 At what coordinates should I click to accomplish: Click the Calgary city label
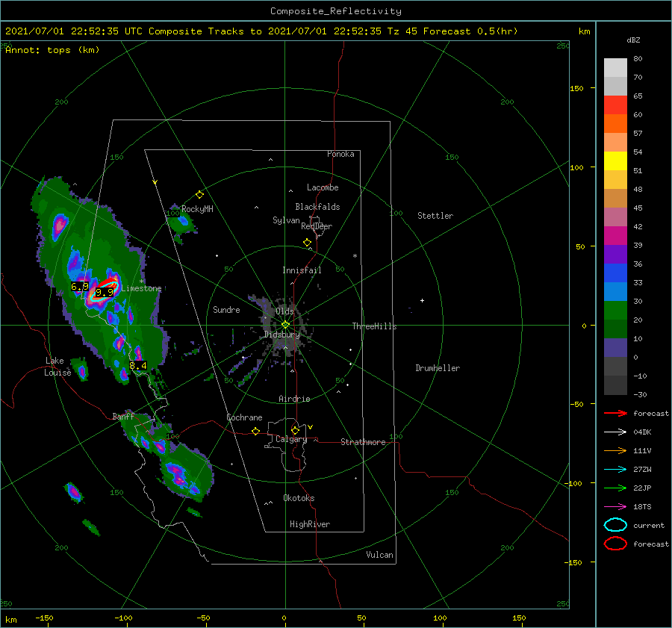[291, 439]
